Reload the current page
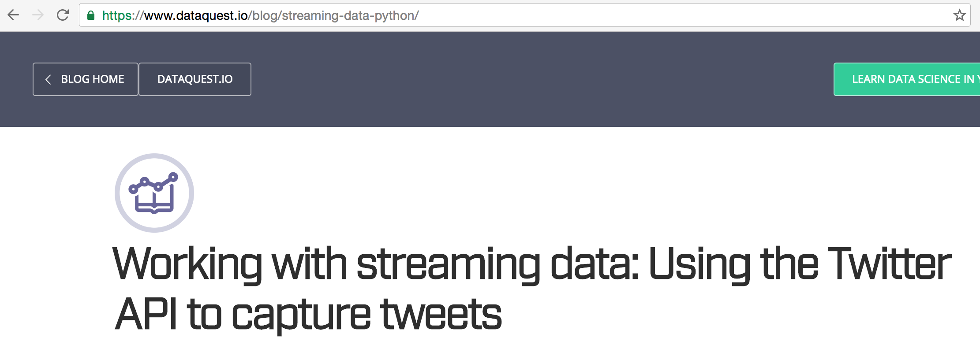Screen dimensions: 980x349 coord(63,15)
